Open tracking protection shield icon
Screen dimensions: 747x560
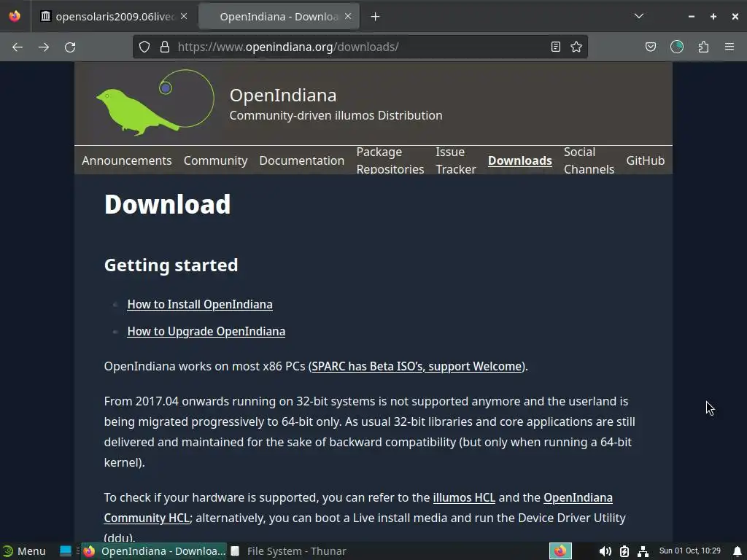point(144,47)
